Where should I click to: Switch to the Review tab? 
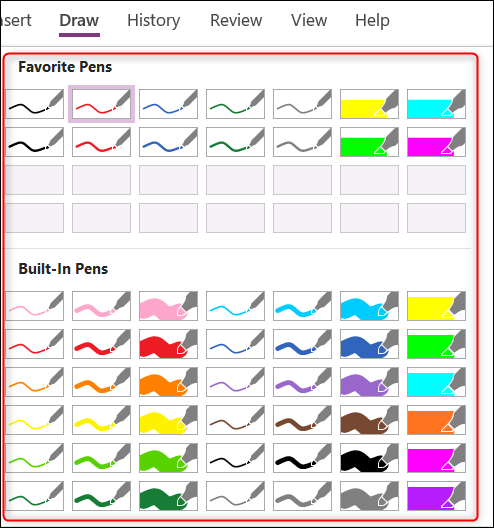[x=236, y=20]
